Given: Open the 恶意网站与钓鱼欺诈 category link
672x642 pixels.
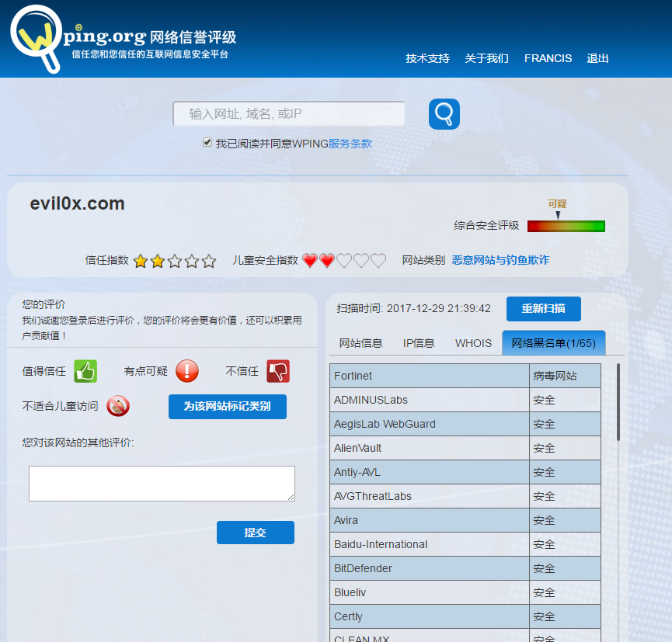Looking at the screenshot, I should point(500,260).
